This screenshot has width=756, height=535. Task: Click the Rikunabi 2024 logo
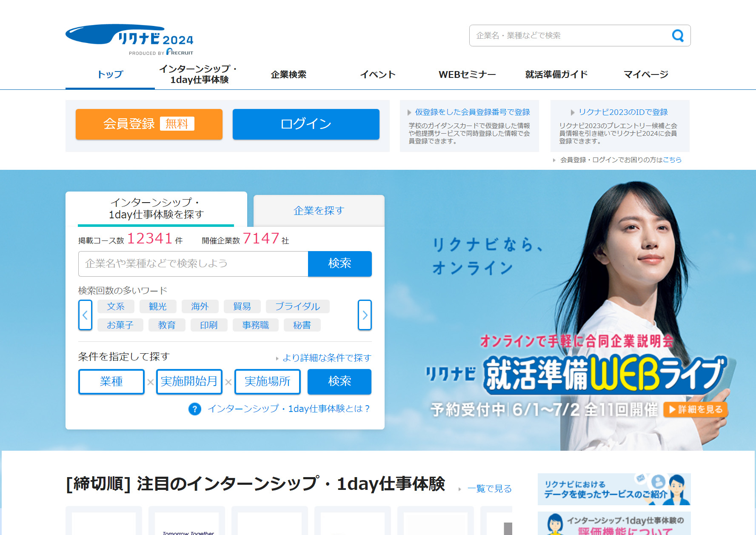coord(129,40)
